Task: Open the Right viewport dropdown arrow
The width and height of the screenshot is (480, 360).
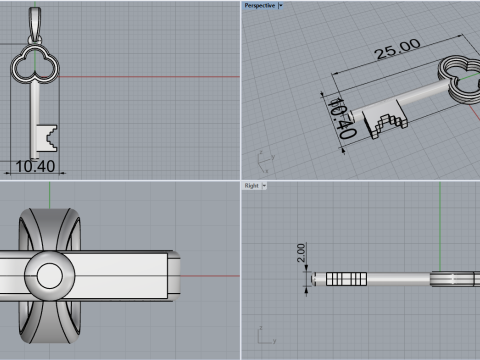Action: click(264, 186)
